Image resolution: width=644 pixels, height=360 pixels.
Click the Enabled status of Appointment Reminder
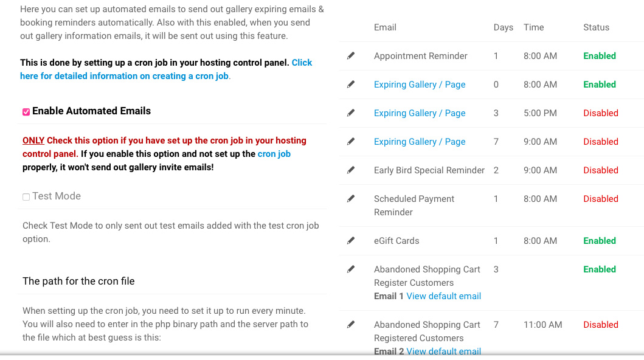click(x=599, y=56)
